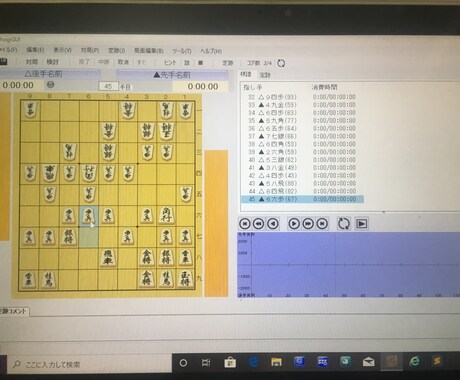The image size is (460, 380).
Task: Select the 角行 bishop piece on square 2六
Action: point(166,215)
